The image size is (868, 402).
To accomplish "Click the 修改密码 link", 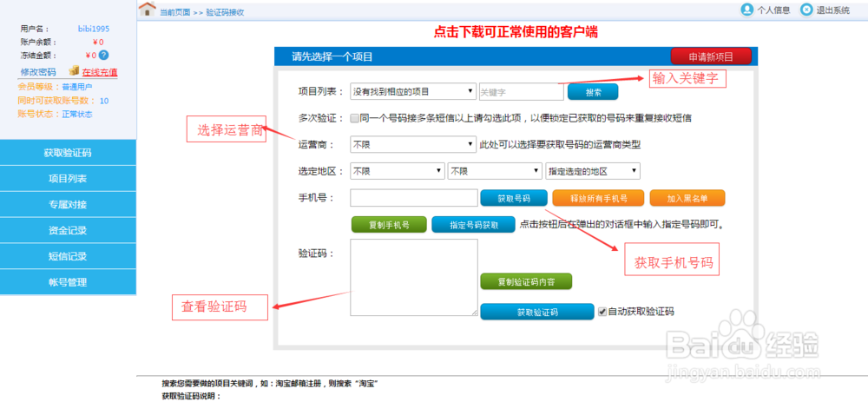I will coord(38,71).
